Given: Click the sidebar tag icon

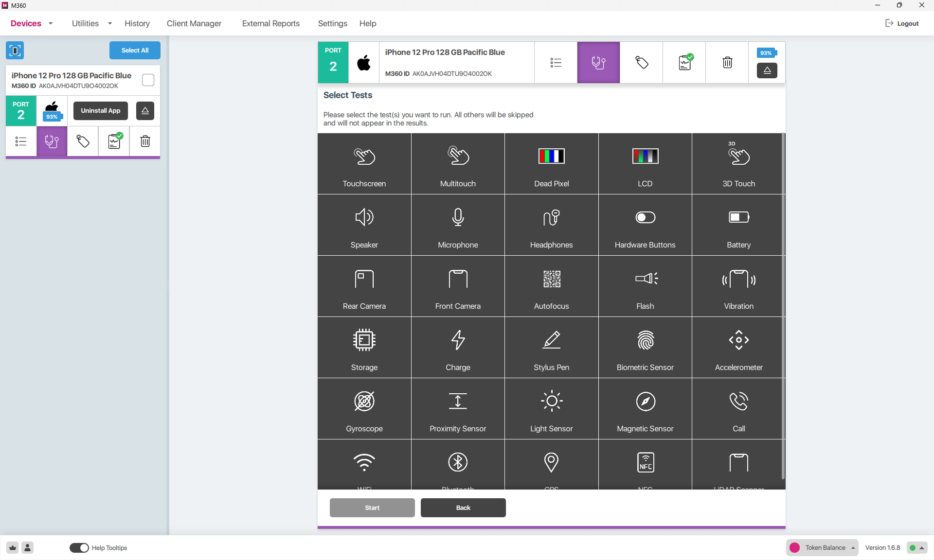Looking at the screenshot, I should [x=83, y=141].
